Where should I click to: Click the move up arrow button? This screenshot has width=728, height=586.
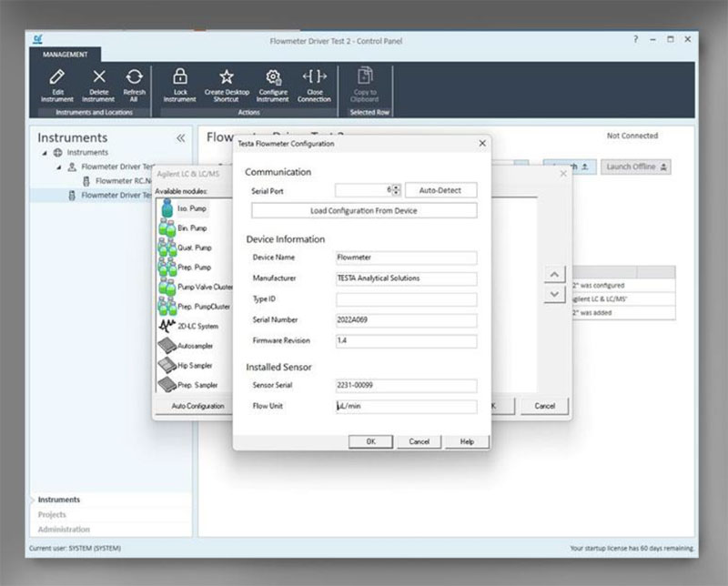point(554,275)
